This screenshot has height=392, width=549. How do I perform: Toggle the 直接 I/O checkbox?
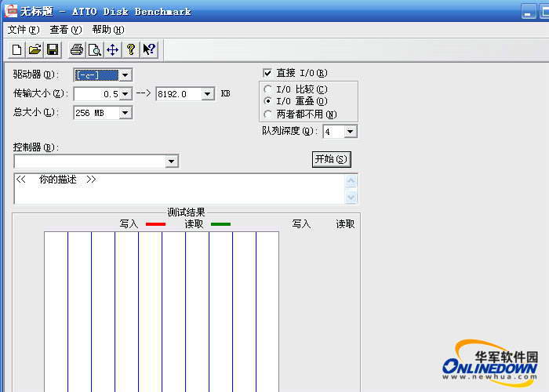click(x=267, y=73)
